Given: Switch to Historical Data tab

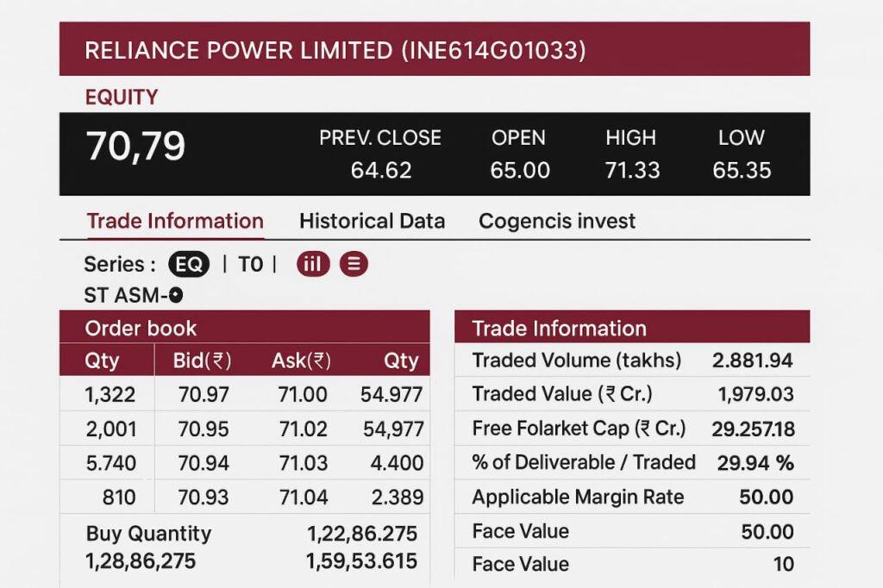Looking at the screenshot, I should tap(372, 221).
